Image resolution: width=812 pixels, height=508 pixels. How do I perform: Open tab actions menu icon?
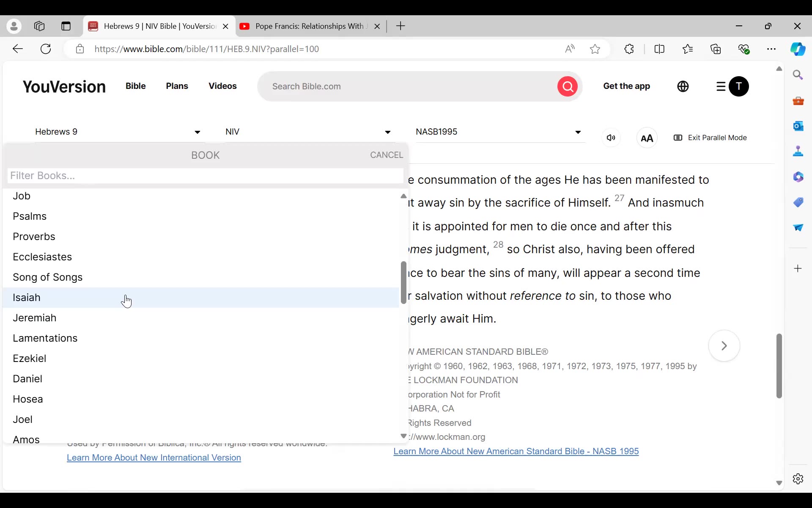66,26
